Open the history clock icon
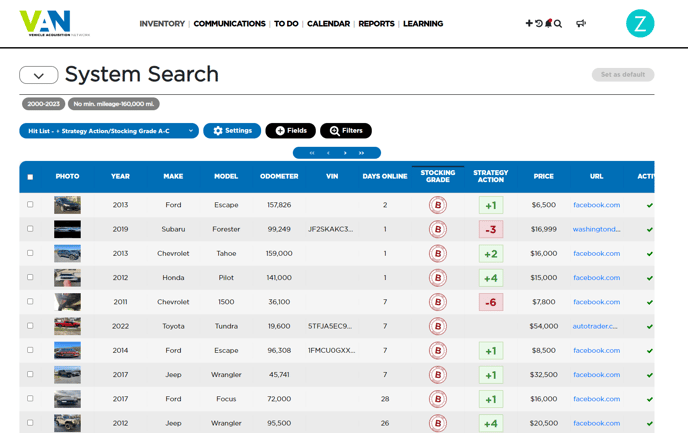This screenshot has height=433, width=688. [x=539, y=23]
